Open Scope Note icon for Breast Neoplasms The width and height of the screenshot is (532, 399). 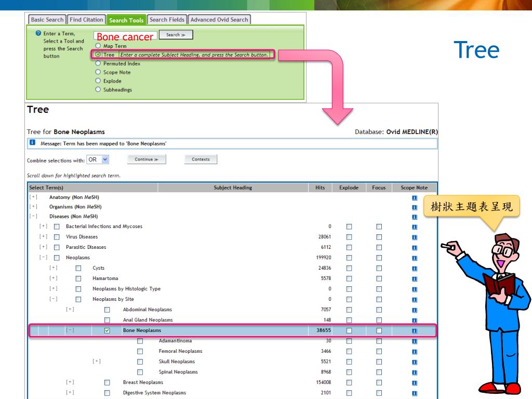(x=415, y=382)
